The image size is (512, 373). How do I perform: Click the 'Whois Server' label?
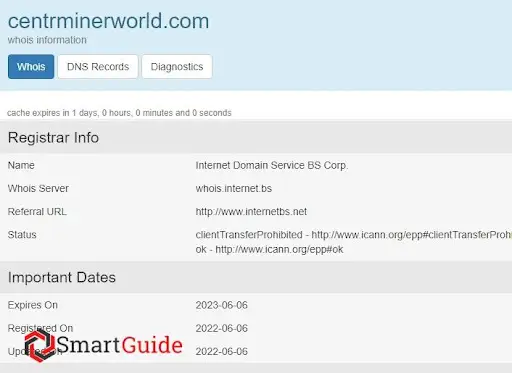[38, 188]
